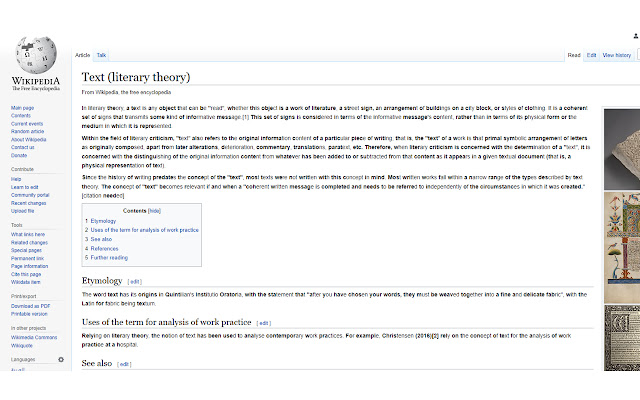This screenshot has width=640, height=400.
Task: Click the user account icon at top right
Action: coord(636,36)
